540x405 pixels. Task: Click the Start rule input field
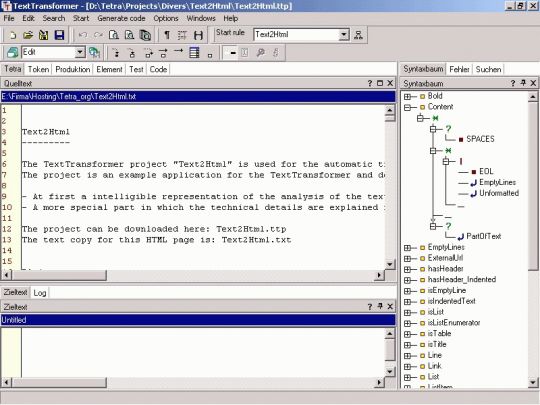(x=296, y=35)
